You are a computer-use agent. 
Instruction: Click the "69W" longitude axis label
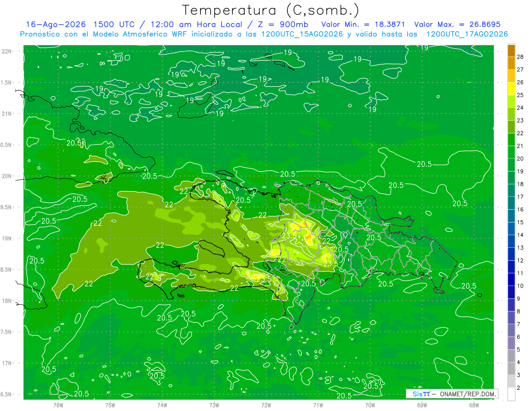422,405
